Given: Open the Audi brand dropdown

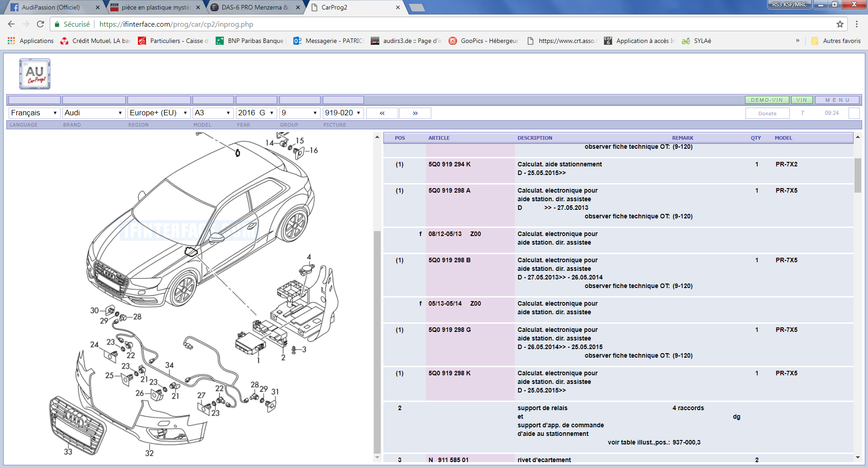Looking at the screenshot, I should pos(93,113).
